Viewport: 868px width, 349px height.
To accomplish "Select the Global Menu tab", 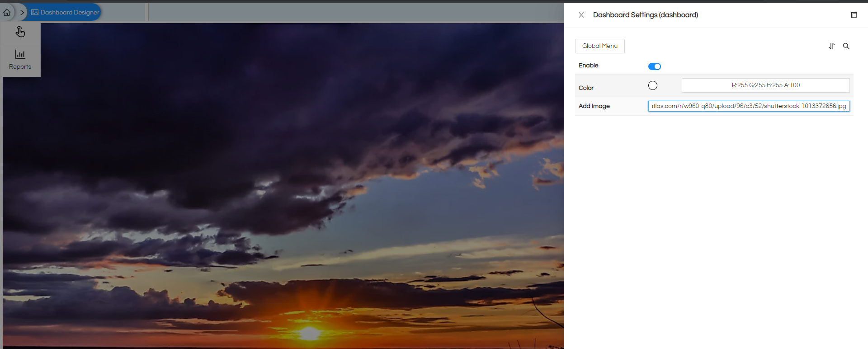I will [600, 46].
